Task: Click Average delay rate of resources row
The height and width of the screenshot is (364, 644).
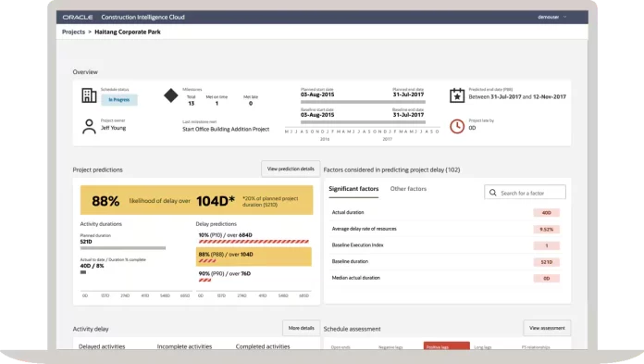Action: click(445, 229)
